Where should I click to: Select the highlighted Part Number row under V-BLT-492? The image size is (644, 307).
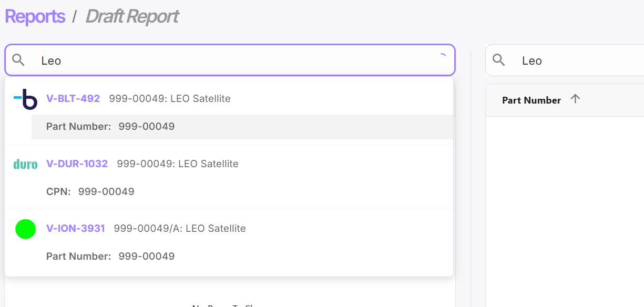tap(242, 127)
